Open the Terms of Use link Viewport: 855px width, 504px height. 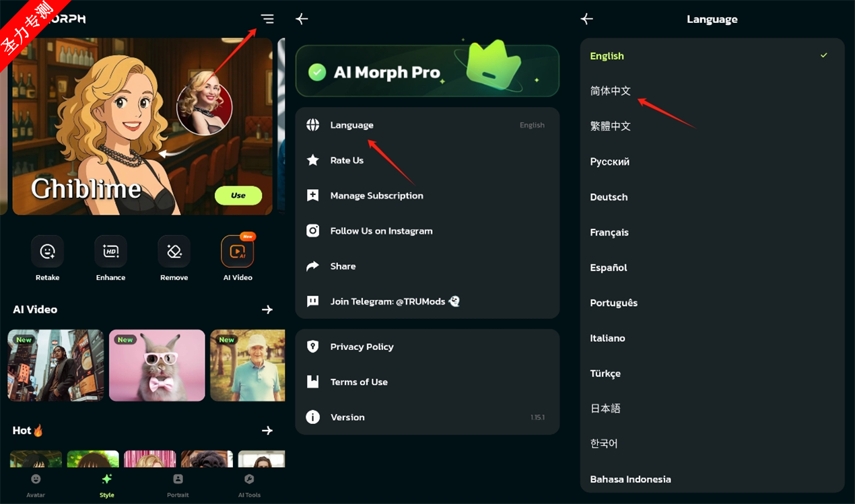point(427,382)
